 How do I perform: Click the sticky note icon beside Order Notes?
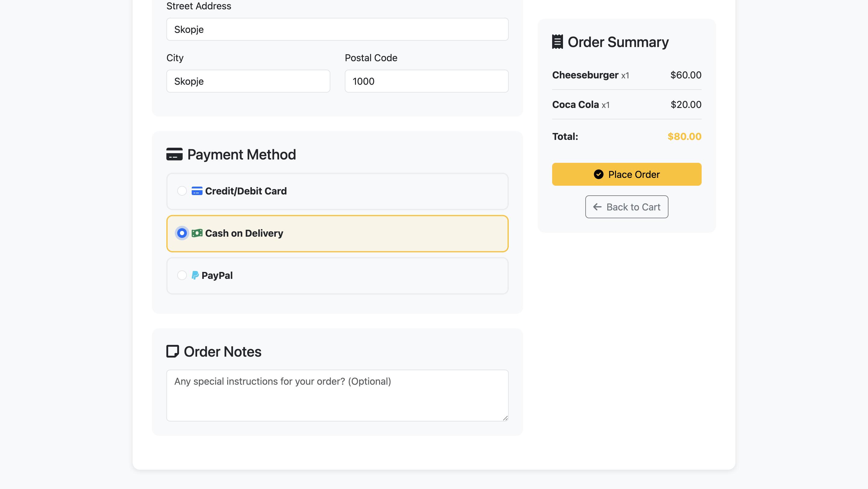[172, 351]
